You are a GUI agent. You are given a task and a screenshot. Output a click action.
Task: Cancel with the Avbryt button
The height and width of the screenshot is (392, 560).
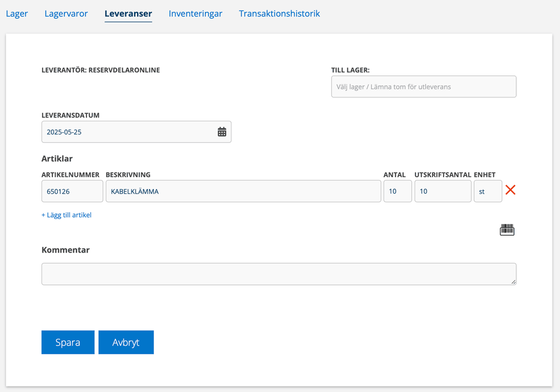click(126, 342)
